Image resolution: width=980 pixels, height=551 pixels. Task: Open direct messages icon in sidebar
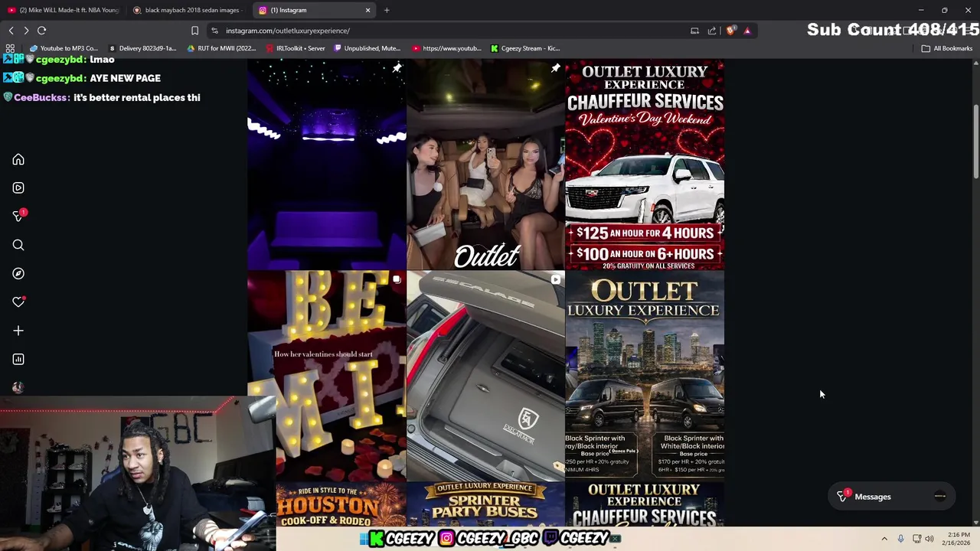click(18, 217)
